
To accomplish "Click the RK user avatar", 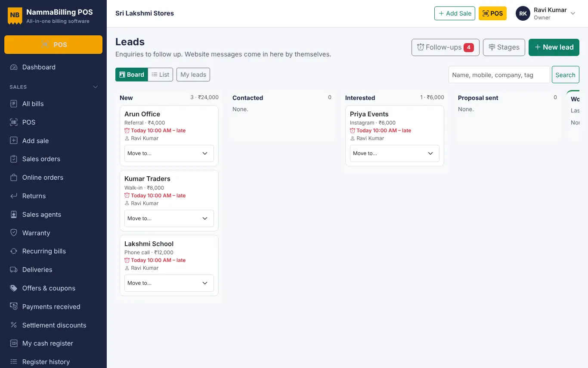I will pos(523,13).
